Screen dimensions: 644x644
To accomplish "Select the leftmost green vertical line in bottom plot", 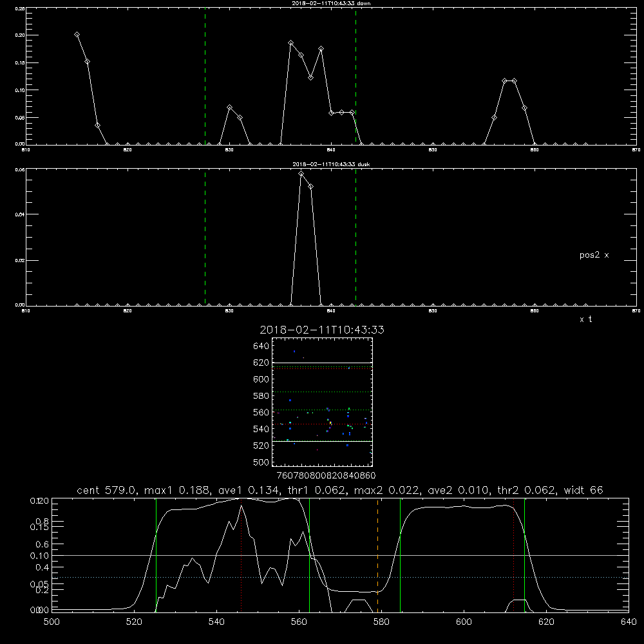I will click(156, 555).
